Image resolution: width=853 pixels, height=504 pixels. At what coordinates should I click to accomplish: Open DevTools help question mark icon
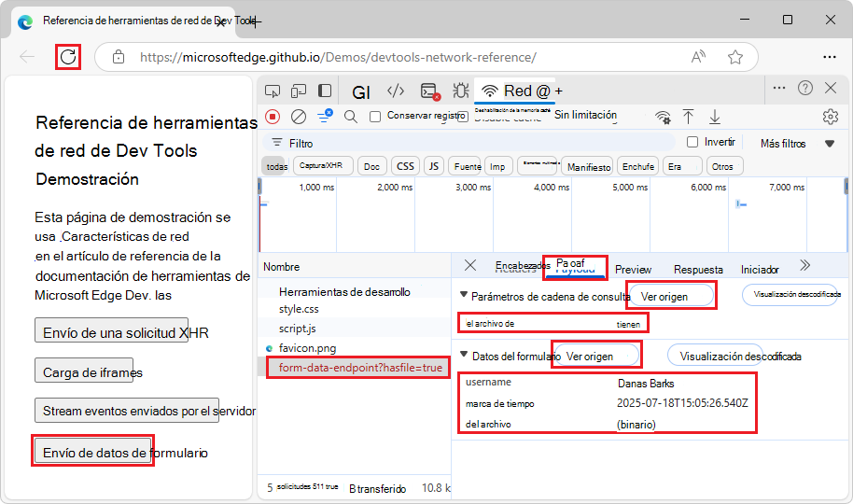click(x=805, y=88)
